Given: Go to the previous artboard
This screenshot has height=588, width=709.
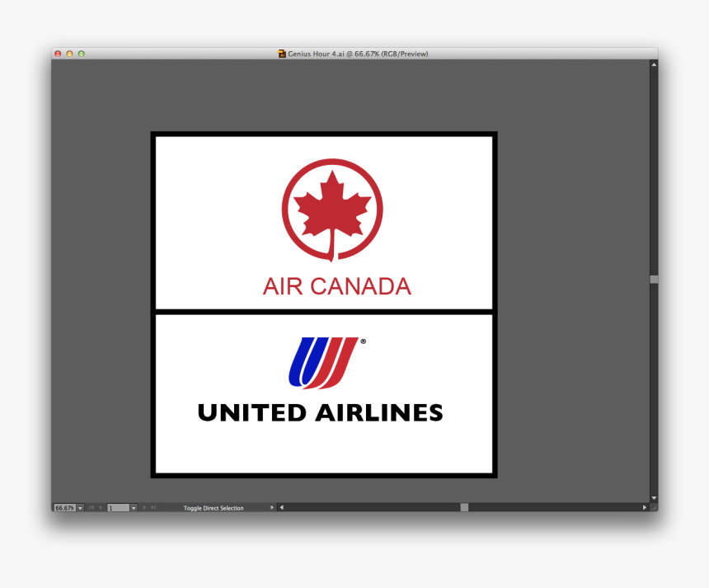Looking at the screenshot, I should pos(101,507).
